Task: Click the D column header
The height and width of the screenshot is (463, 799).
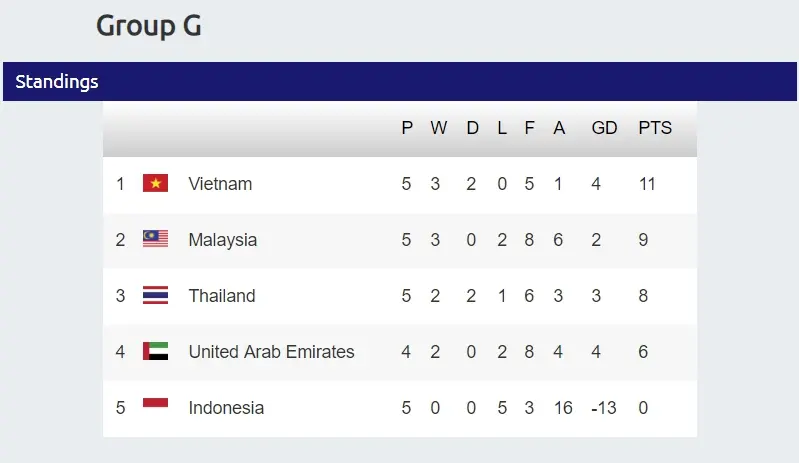Action: point(472,128)
